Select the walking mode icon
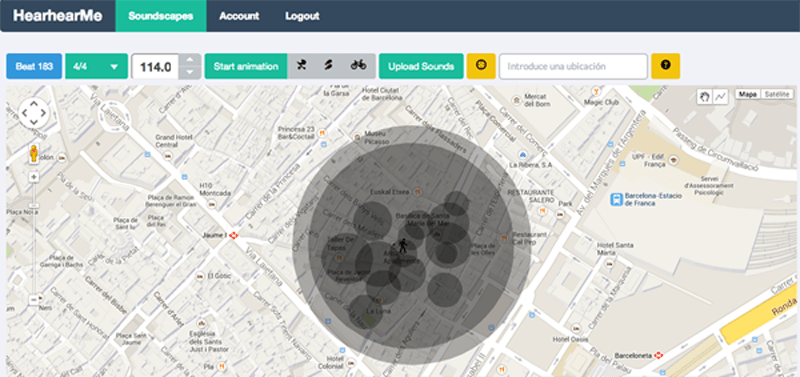 [x=302, y=65]
